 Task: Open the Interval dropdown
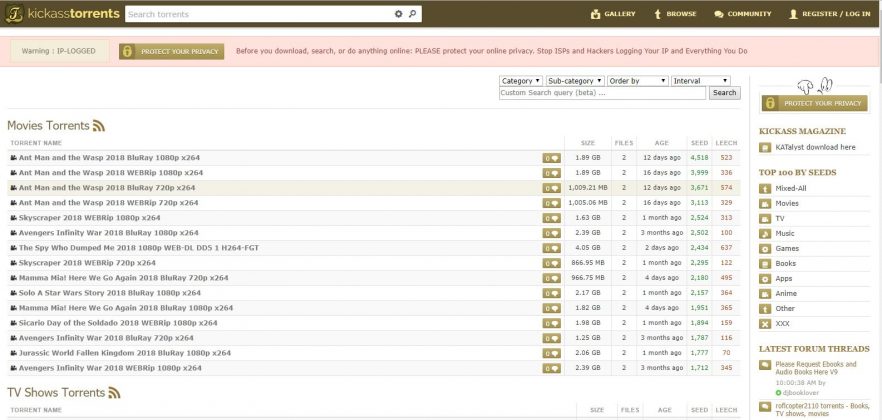click(x=700, y=81)
